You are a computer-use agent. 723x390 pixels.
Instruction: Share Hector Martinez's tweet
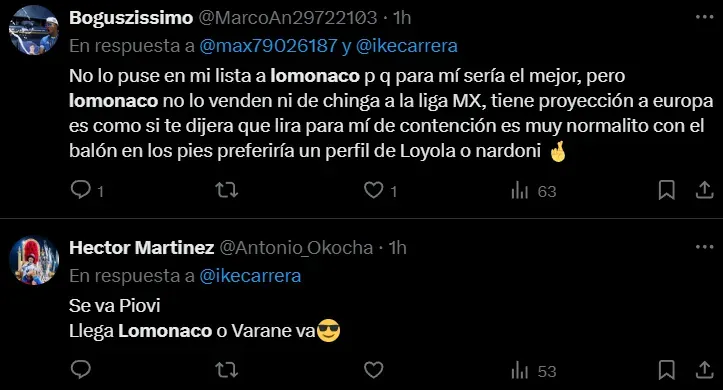(704, 370)
